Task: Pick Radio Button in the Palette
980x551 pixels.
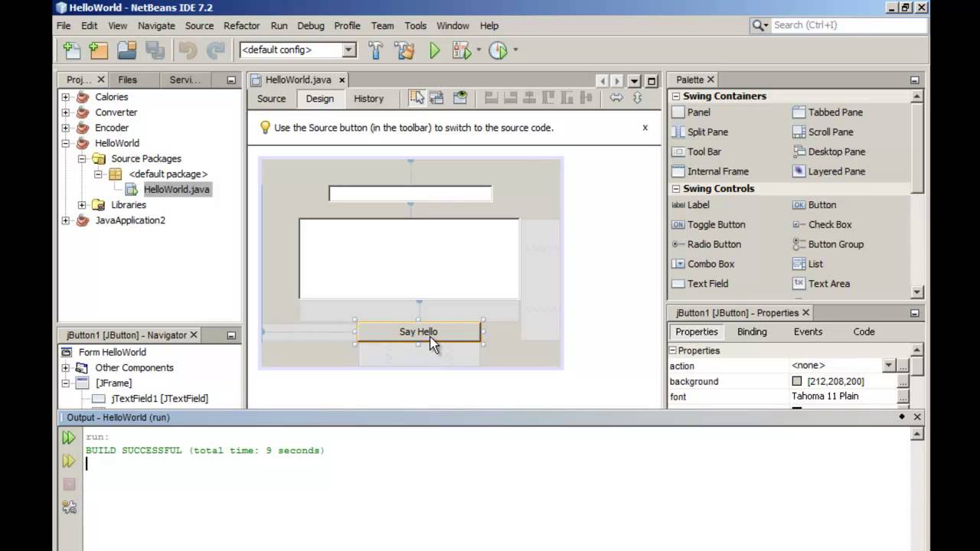Action: (706, 245)
